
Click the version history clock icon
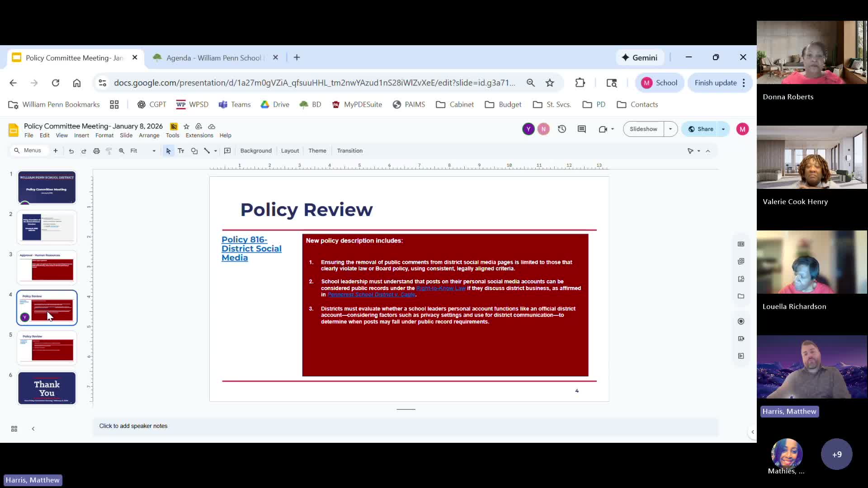pos(562,129)
